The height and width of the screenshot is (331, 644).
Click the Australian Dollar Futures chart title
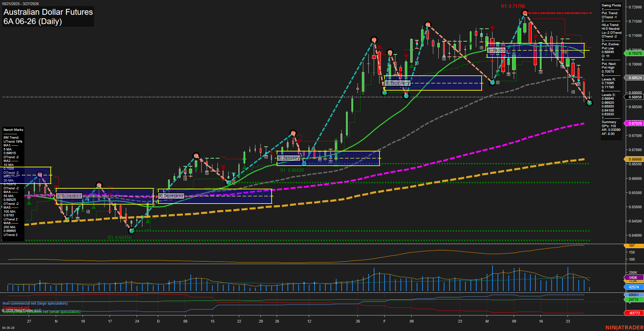pyautogui.click(x=47, y=12)
